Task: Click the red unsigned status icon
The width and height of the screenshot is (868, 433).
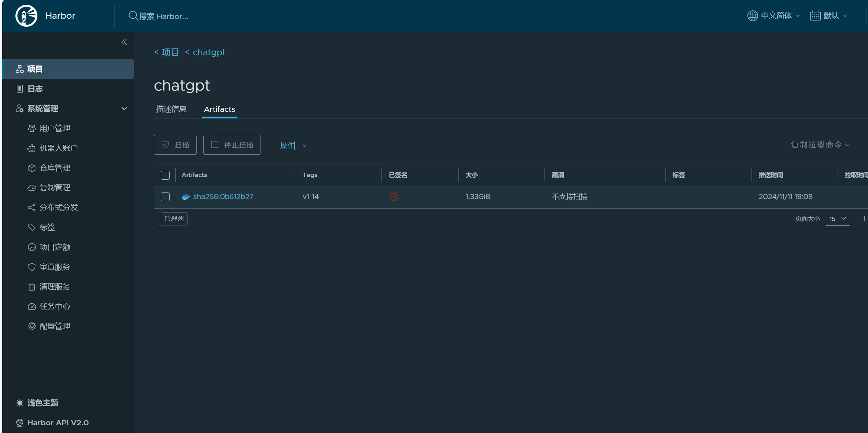Action: [394, 197]
